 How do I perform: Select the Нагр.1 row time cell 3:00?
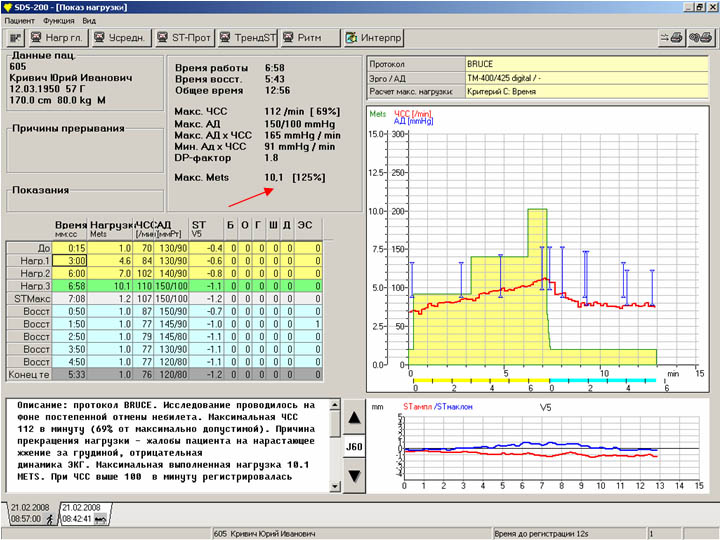[69, 260]
